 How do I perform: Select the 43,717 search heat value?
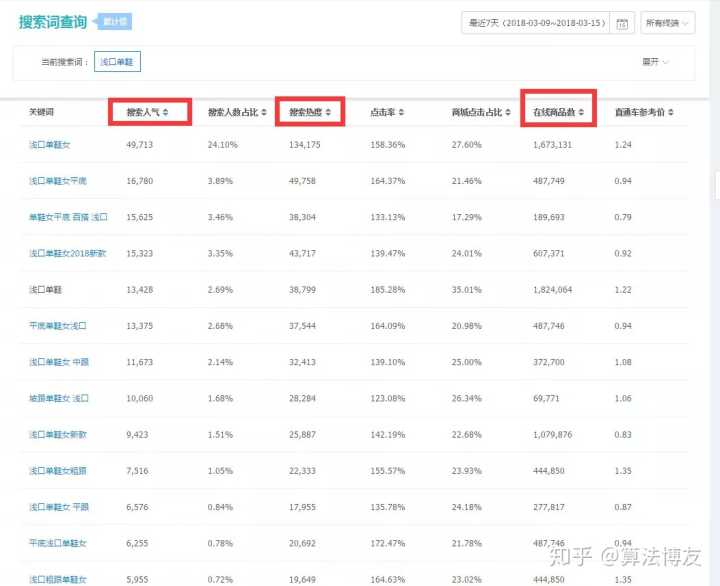click(x=302, y=254)
